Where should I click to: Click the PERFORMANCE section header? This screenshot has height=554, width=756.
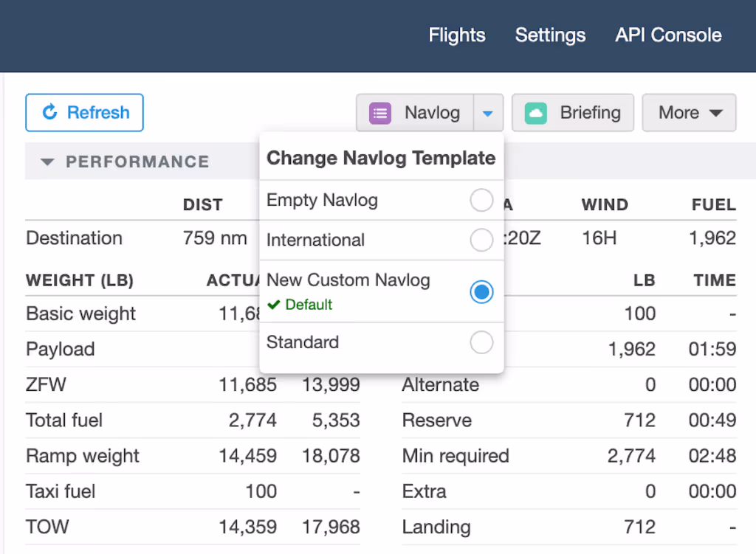click(137, 162)
